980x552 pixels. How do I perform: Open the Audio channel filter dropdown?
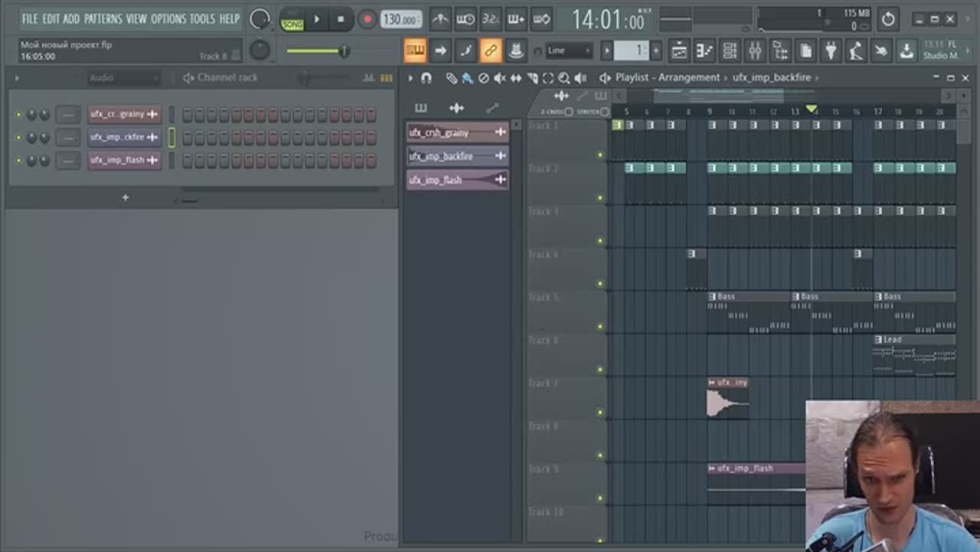(122, 78)
